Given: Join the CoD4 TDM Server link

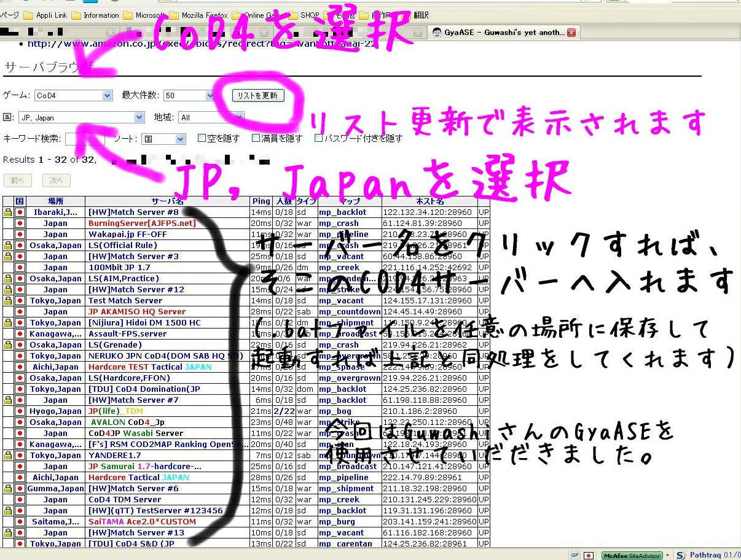Looking at the screenshot, I should tap(125, 500).
